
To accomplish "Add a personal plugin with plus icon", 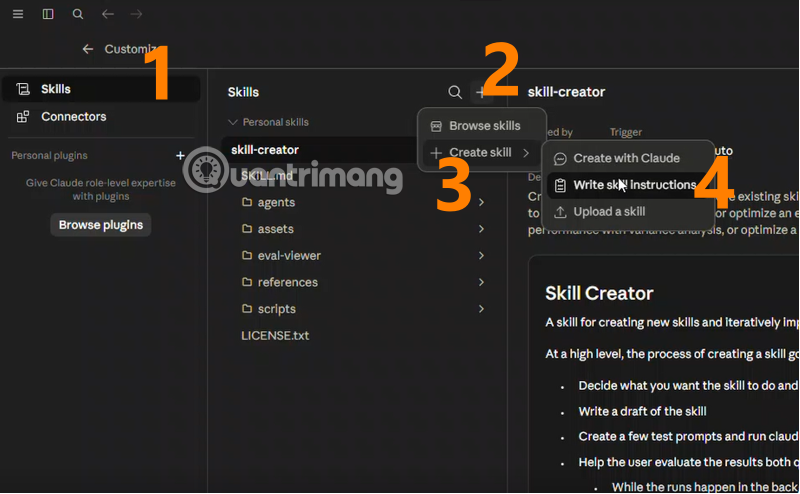I will click(x=180, y=155).
